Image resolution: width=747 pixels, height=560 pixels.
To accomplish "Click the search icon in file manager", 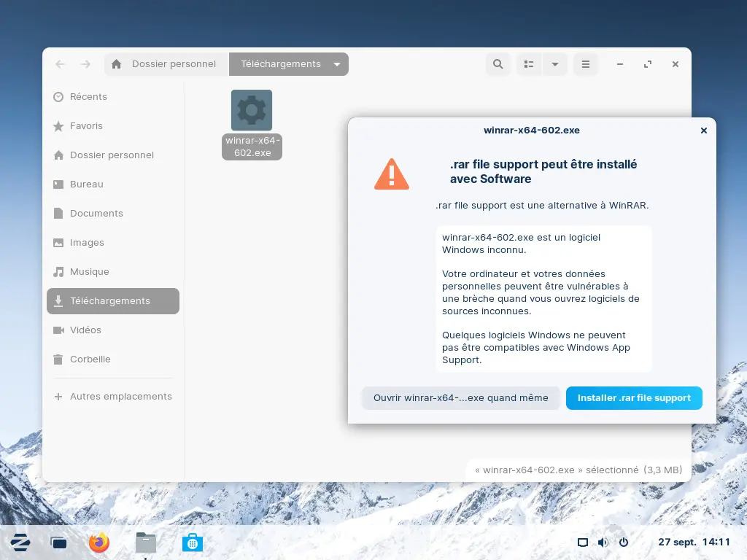I will coord(498,64).
